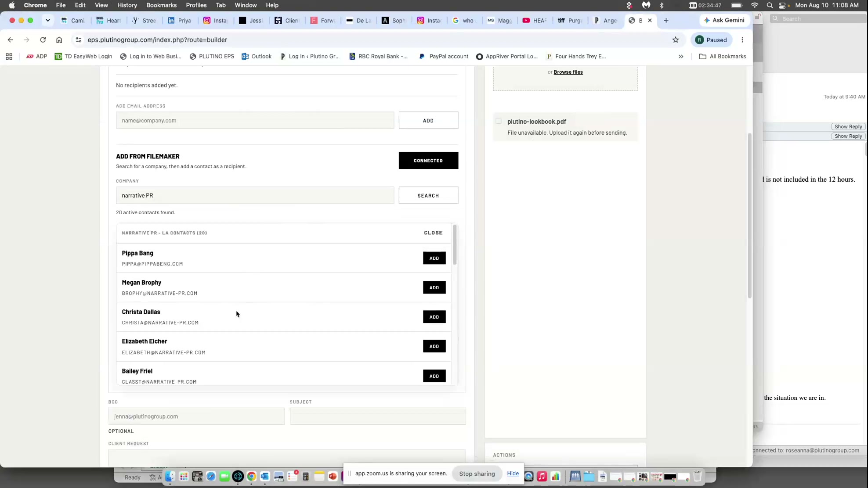Viewport: 868px width, 488px height.
Task: Open the Chrome three-dot menu
Action: pyautogui.click(x=742, y=40)
